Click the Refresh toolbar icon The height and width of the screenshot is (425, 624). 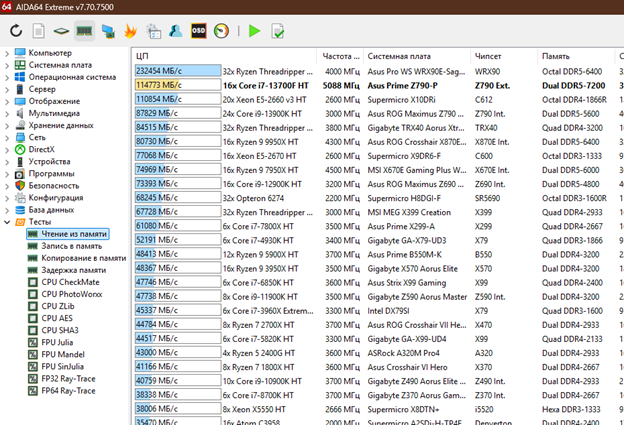[16, 31]
